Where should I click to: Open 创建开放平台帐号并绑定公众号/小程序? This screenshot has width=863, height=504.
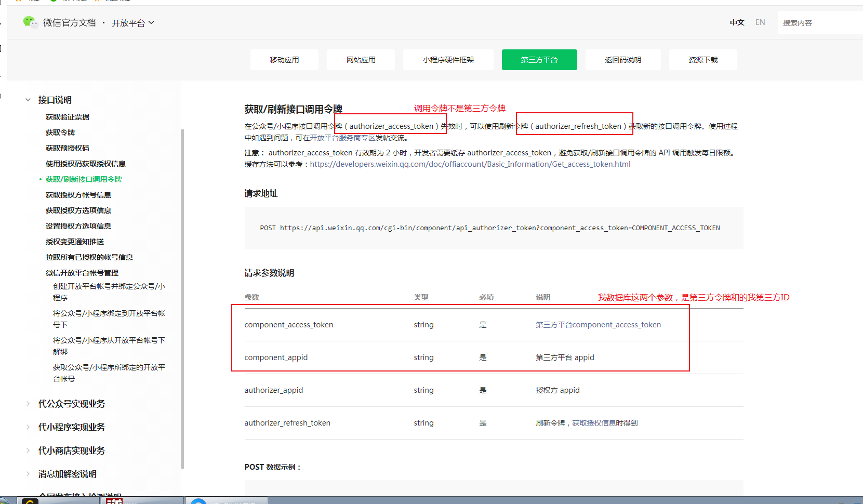pyautogui.click(x=109, y=292)
